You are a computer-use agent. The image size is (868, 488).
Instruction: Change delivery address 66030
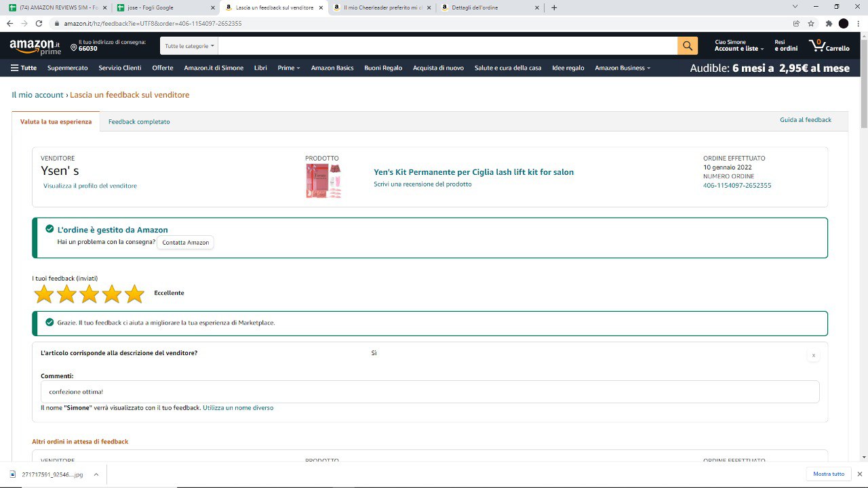pos(108,45)
